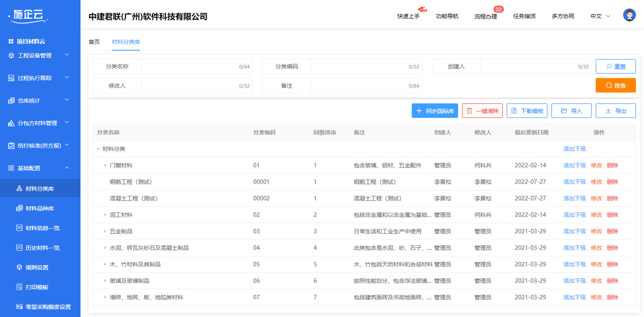Screen dimensions: 644x317
Task: Open 功能导航 in the top menu
Action: [x=447, y=16]
